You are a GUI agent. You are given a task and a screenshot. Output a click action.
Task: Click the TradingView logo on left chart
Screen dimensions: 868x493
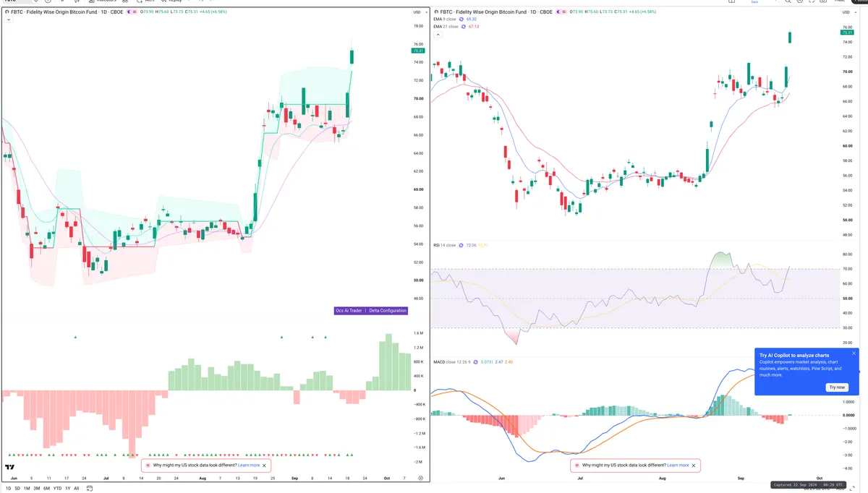pos(10,468)
